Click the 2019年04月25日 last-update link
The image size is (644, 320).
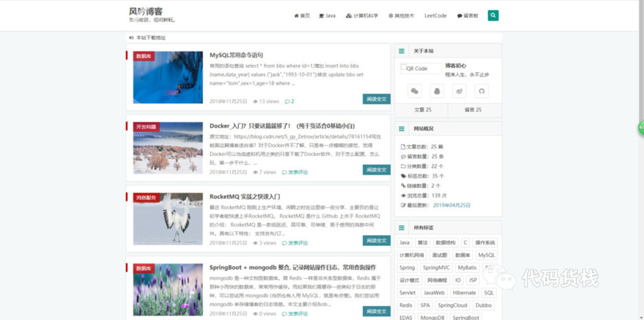coord(452,206)
